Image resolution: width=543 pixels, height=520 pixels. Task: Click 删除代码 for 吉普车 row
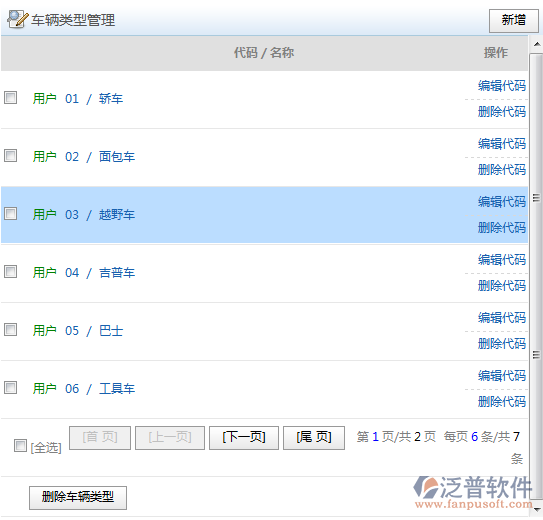click(502, 286)
